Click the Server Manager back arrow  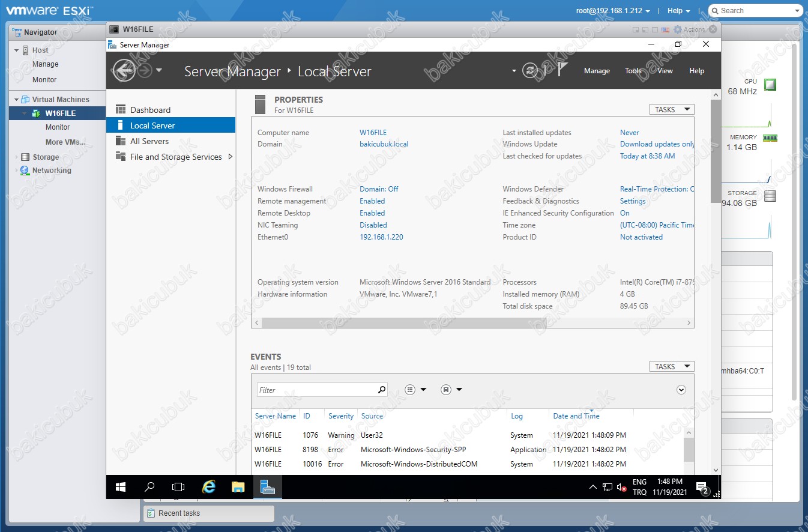click(x=124, y=70)
